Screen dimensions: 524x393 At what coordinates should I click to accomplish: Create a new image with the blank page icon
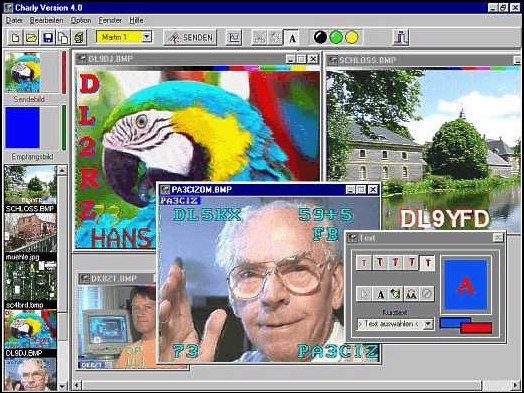click(15, 37)
